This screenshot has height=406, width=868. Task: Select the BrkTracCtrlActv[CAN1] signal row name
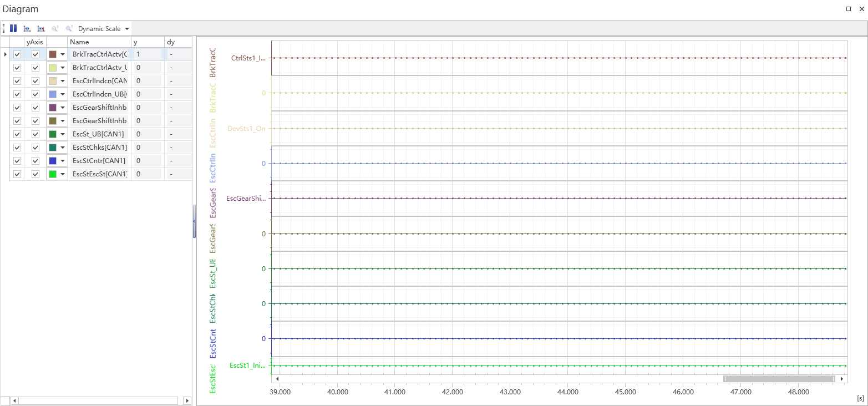point(100,54)
